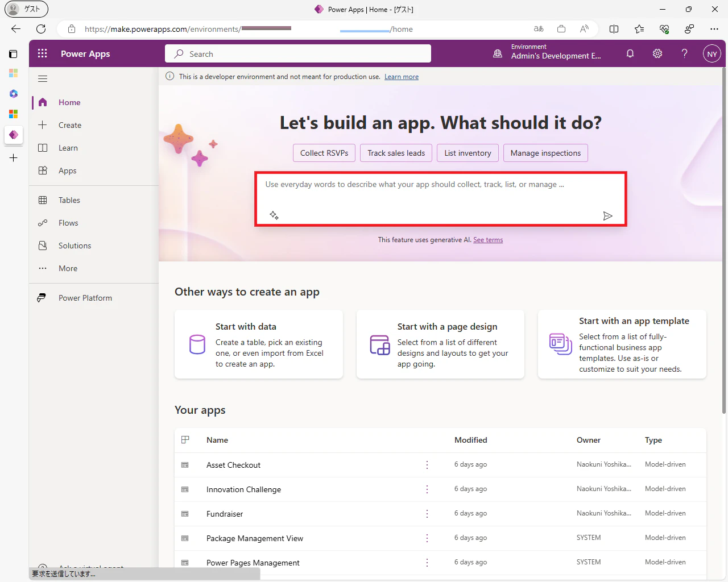This screenshot has height=582, width=728.
Task: Click the Help question mark icon
Action: (x=685, y=53)
